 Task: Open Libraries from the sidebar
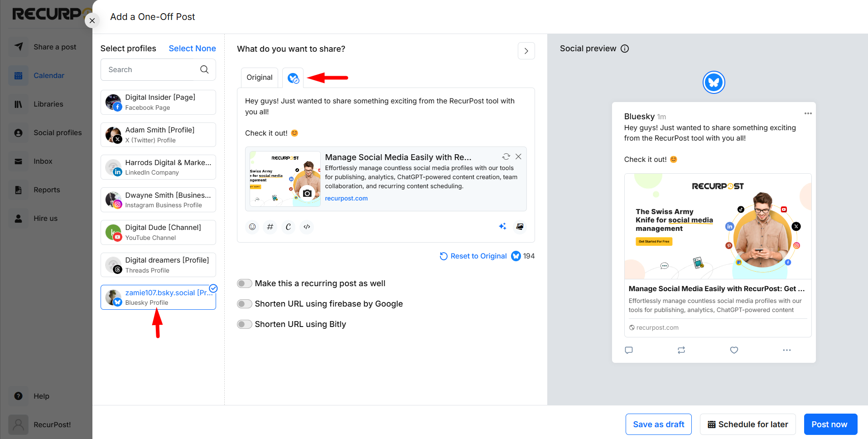pyautogui.click(x=46, y=104)
